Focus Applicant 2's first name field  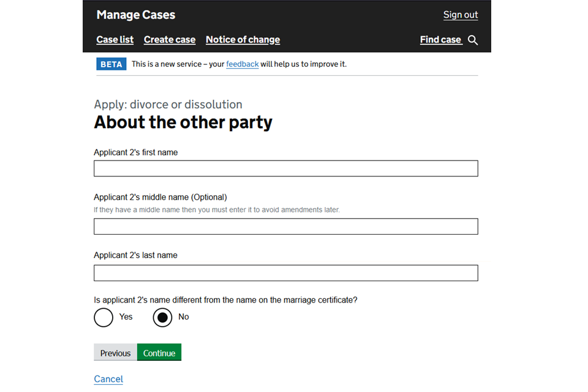[285, 168]
